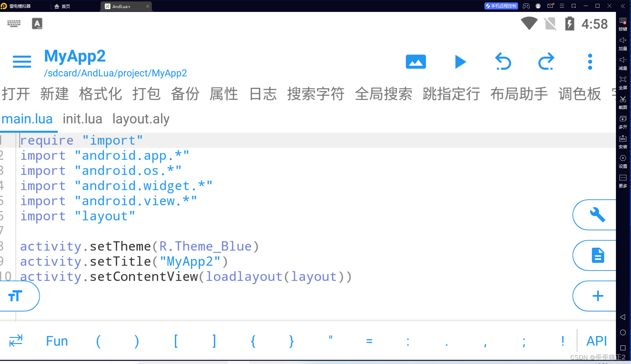This screenshot has height=364, width=631.
Task: Open emulator 设置 settings
Action: [x=623, y=162]
